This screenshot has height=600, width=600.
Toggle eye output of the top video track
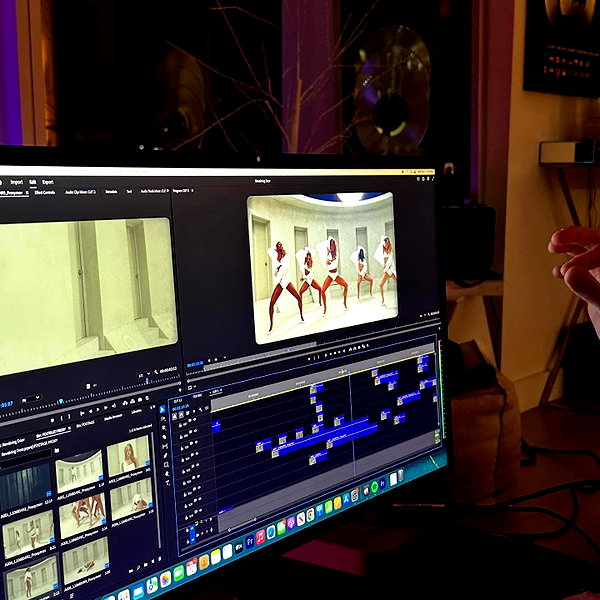click(x=194, y=419)
